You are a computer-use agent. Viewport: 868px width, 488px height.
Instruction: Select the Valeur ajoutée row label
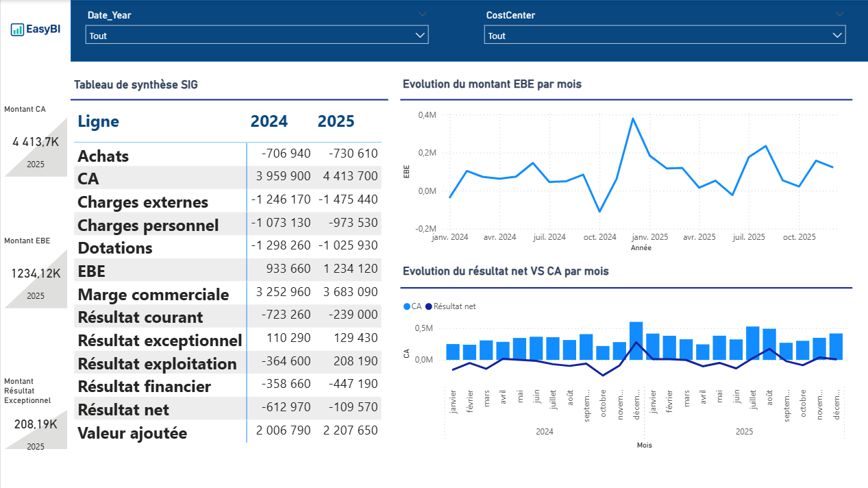[x=132, y=432]
